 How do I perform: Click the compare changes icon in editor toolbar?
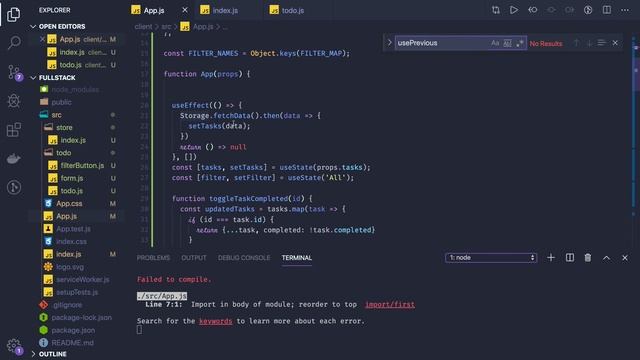496,10
